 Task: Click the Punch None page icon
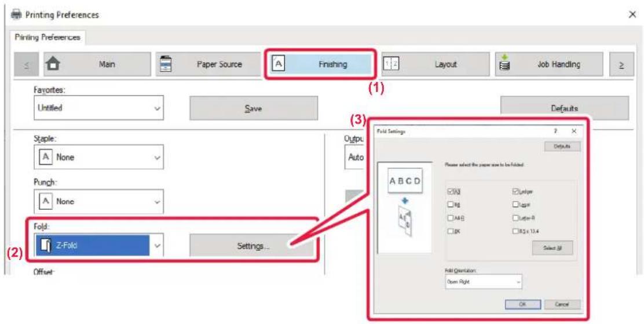point(45,202)
